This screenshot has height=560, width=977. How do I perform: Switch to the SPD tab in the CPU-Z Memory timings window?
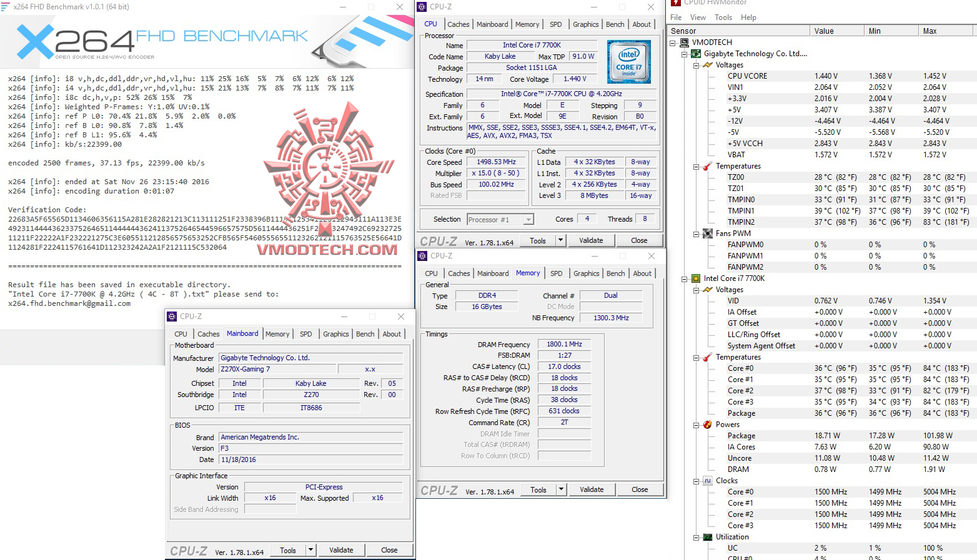(x=556, y=273)
